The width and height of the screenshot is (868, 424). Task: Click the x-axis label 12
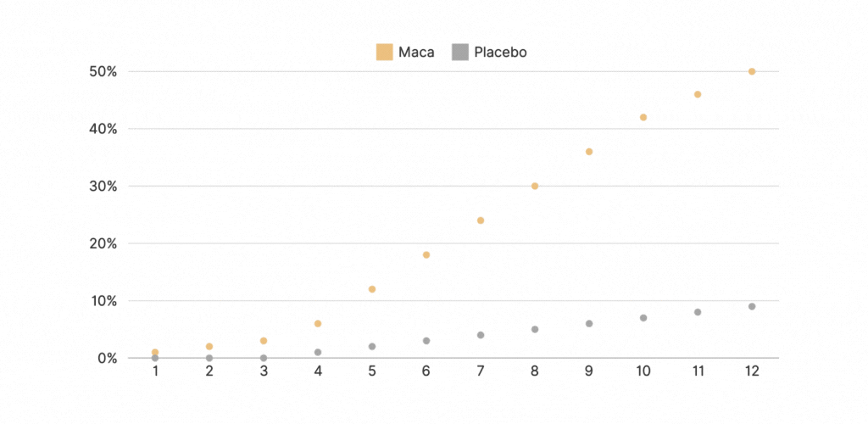click(752, 371)
